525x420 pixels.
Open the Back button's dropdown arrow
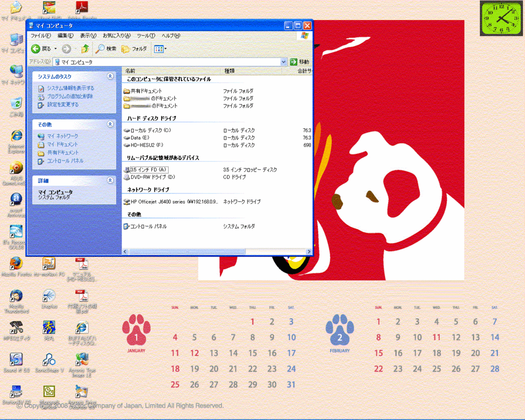click(55, 49)
